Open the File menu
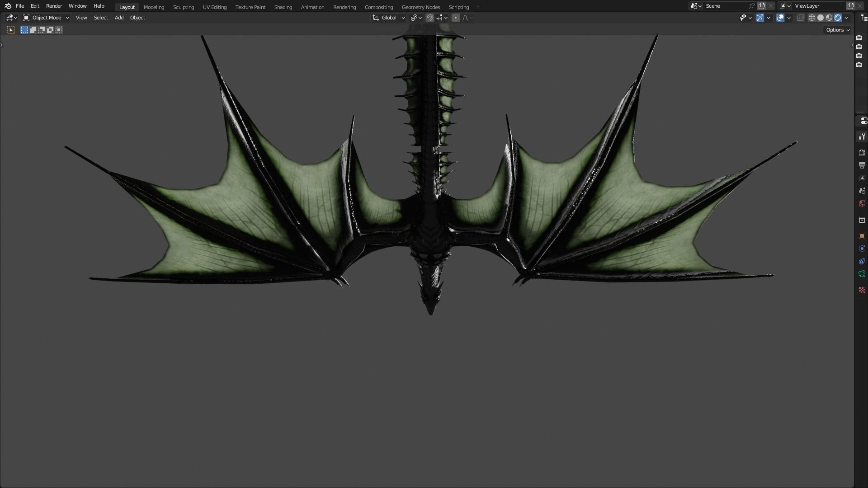This screenshot has height=488, width=868. (x=20, y=6)
